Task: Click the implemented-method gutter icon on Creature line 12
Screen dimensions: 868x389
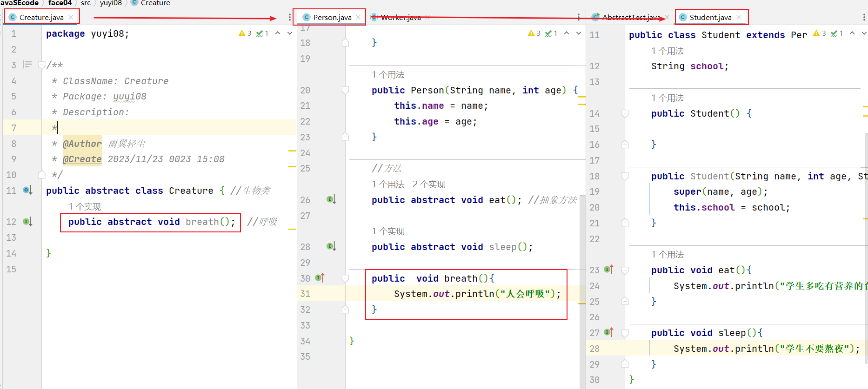Action: [28, 222]
